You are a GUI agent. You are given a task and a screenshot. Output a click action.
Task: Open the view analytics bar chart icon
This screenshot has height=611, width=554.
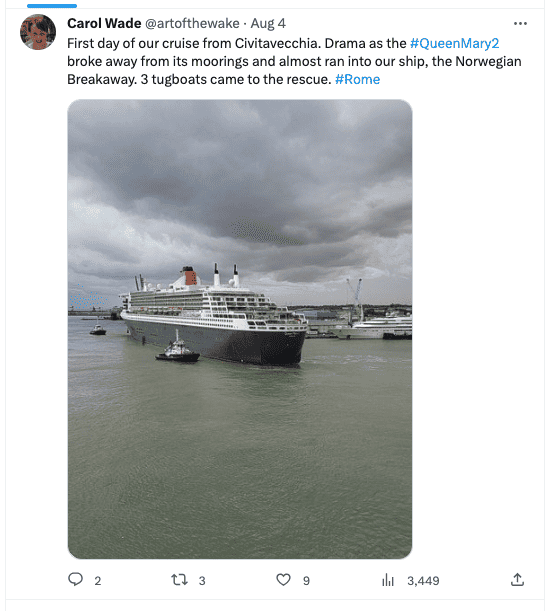[388, 580]
